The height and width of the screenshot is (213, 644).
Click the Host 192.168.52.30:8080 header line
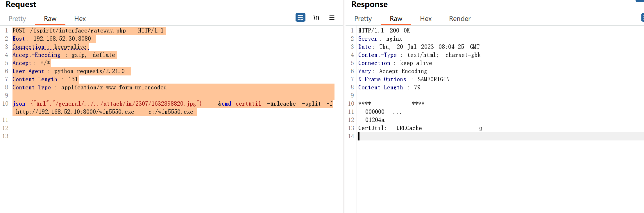(x=52, y=39)
